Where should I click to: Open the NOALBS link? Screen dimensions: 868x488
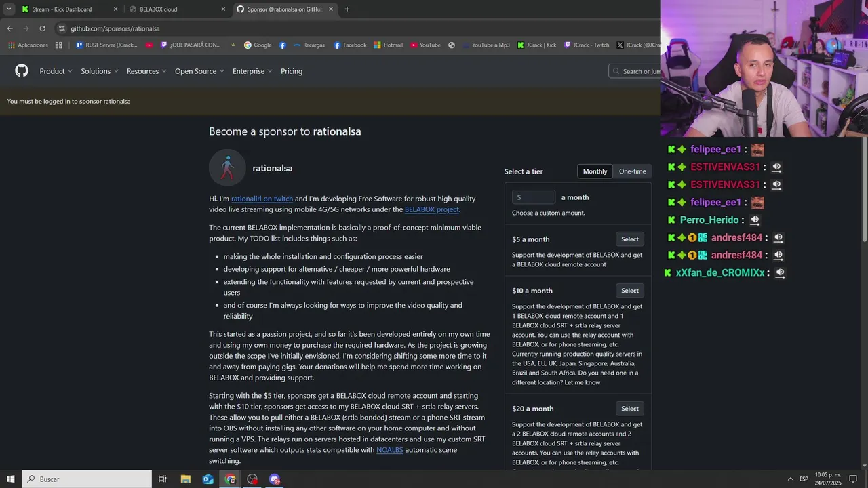click(x=390, y=450)
